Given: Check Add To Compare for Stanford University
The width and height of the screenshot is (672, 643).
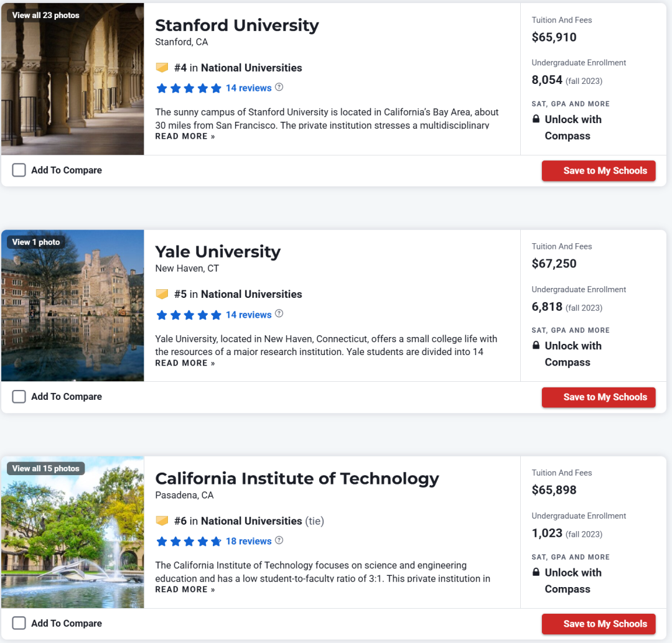Looking at the screenshot, I should pos(19,170).
